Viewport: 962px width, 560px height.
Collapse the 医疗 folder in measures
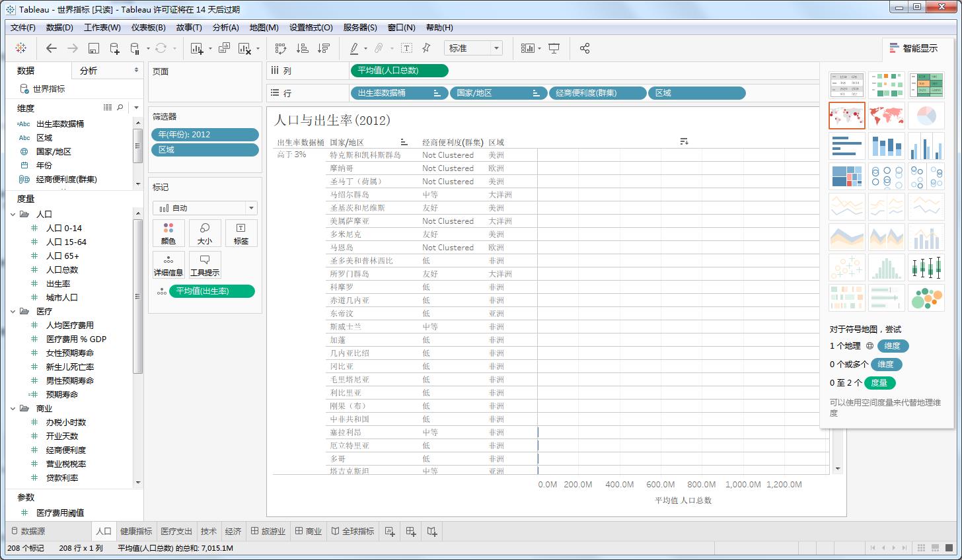click(x=13, y=311)
